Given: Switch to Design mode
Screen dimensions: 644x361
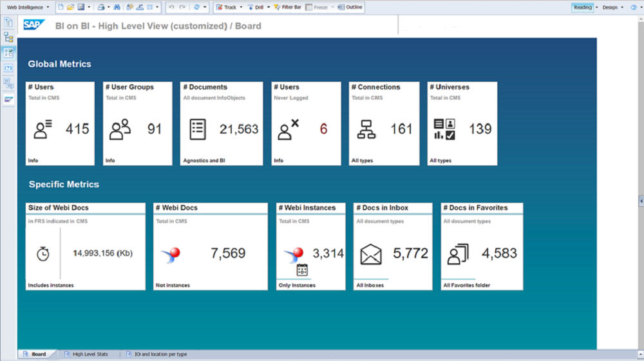Looking at the screenshot, I should pos(610,7).
